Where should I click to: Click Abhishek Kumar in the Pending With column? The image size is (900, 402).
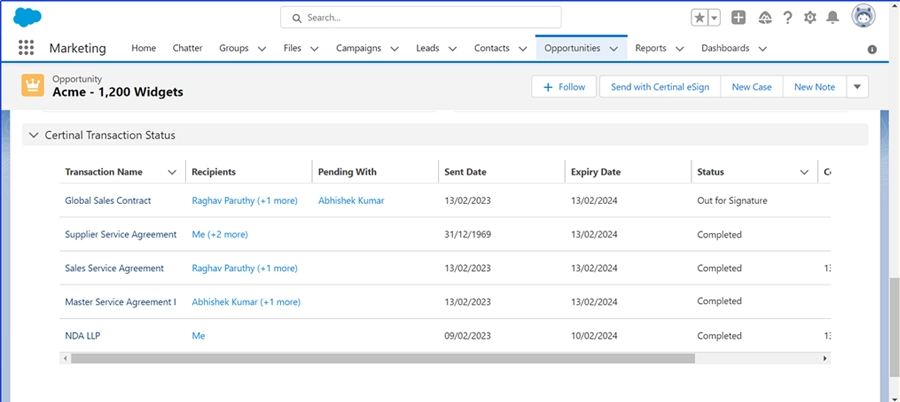point(351,200)
